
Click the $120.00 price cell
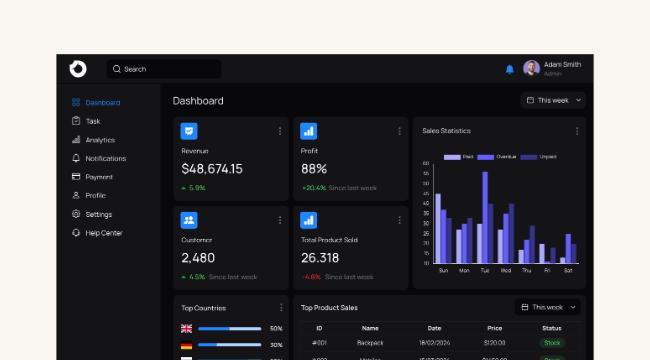[495, 343]
